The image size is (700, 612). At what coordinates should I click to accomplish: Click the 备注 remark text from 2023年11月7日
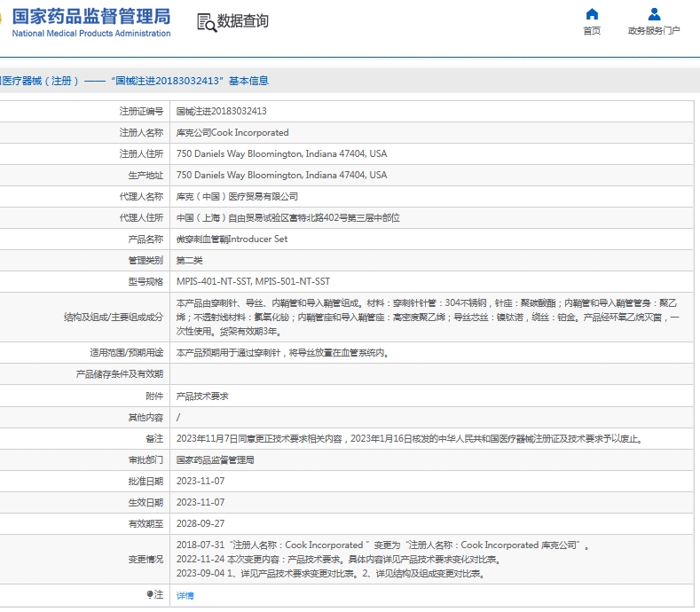click(x=410, y=439)
